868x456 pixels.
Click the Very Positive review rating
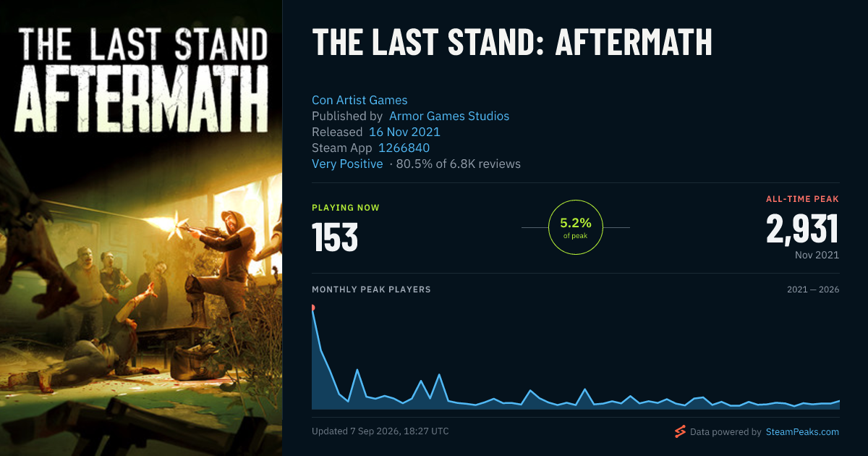coord(347,164)
